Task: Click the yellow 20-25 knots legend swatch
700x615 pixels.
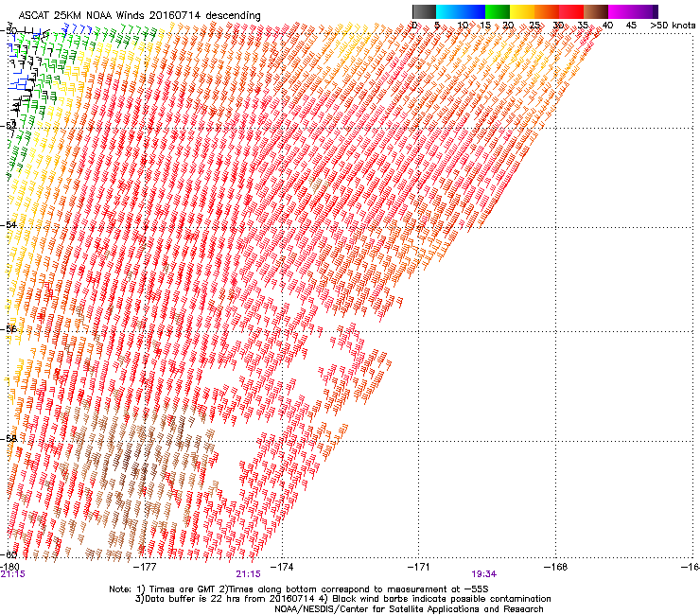Action: pyautogui.click(x=522, y=11)
